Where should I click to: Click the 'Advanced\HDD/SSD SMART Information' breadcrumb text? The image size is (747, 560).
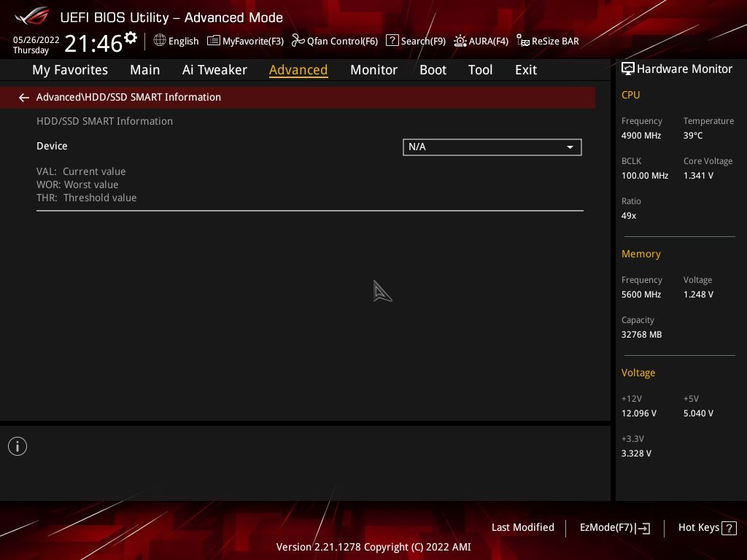pos(128,97)
